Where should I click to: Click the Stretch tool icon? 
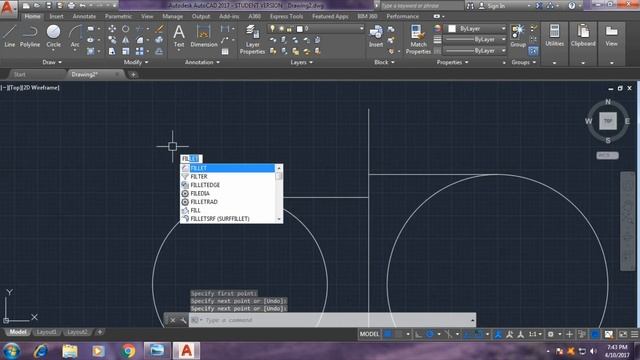click(112, 51)
